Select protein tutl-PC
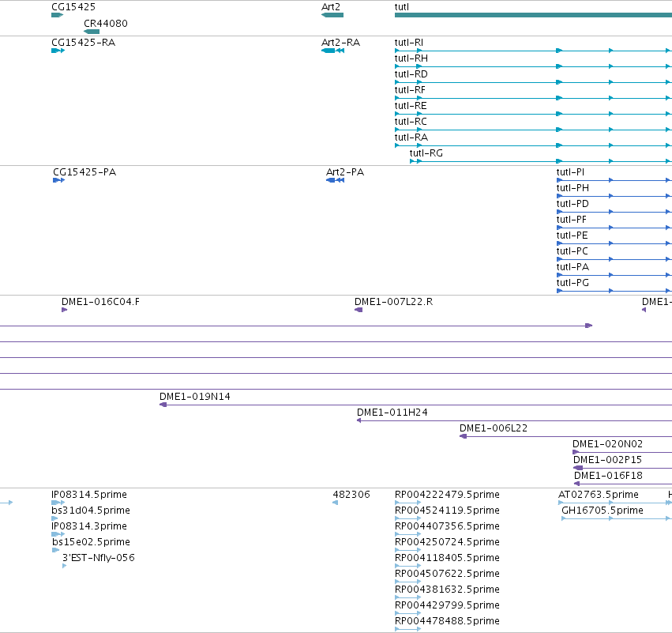 (573, 251)
